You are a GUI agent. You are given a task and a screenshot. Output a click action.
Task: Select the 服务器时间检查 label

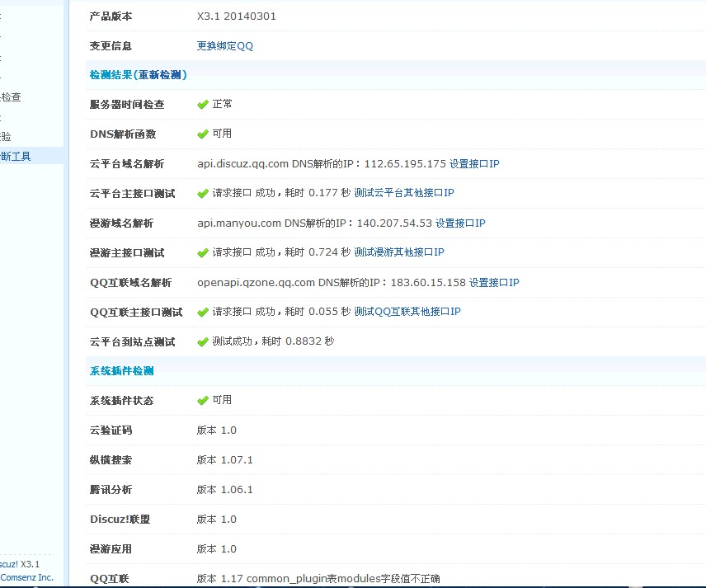[x=127, y=105]
